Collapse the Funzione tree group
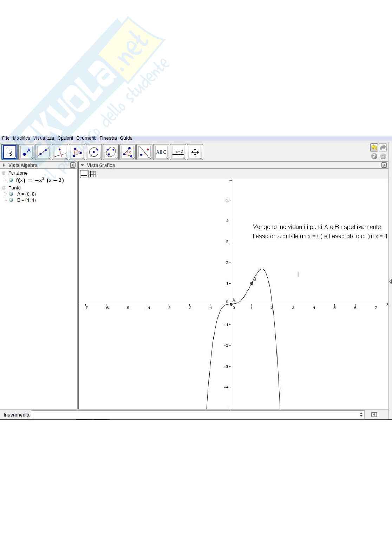 (4, 173)
